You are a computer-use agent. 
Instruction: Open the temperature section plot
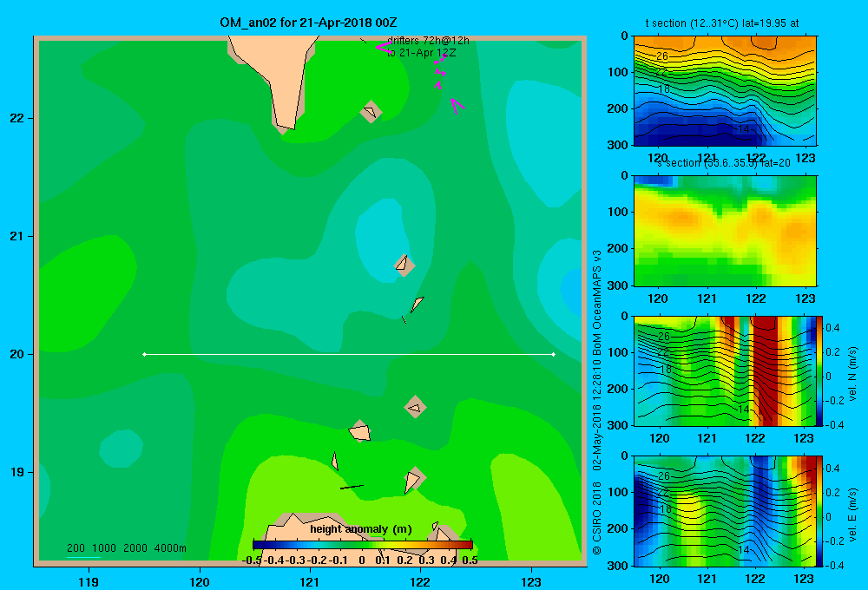(725, 91)
